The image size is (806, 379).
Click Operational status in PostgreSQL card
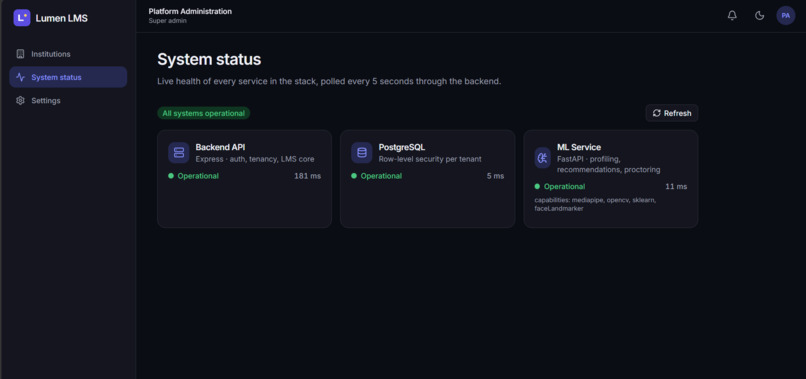(376, 176)
